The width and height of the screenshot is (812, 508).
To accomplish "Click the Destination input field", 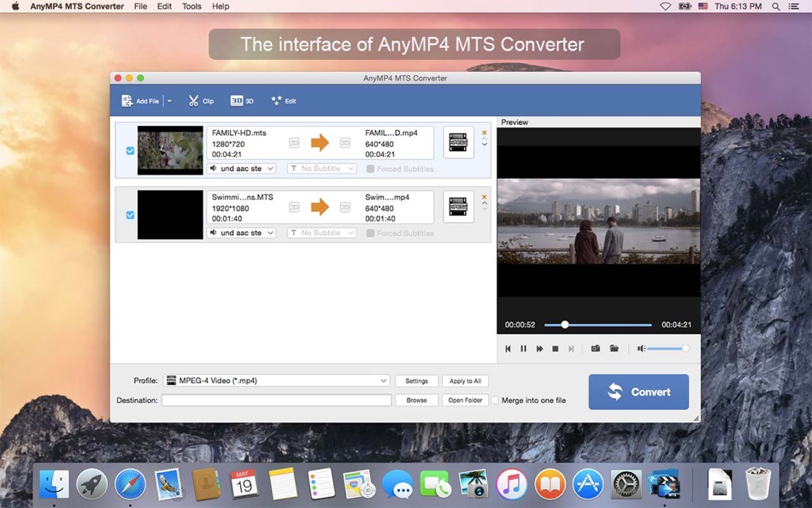I will coord(276,399).
